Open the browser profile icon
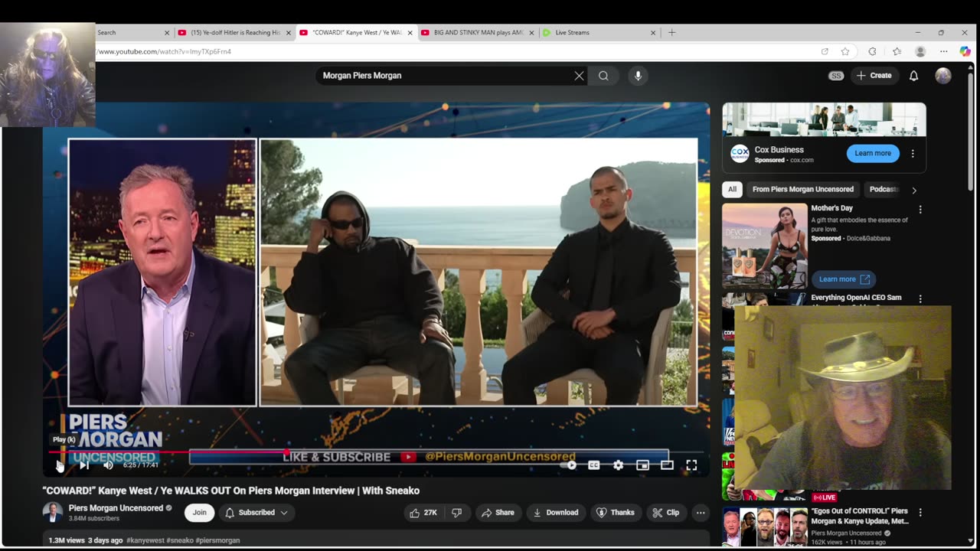Viewport: 980px width, 551px height. [920, 51]
